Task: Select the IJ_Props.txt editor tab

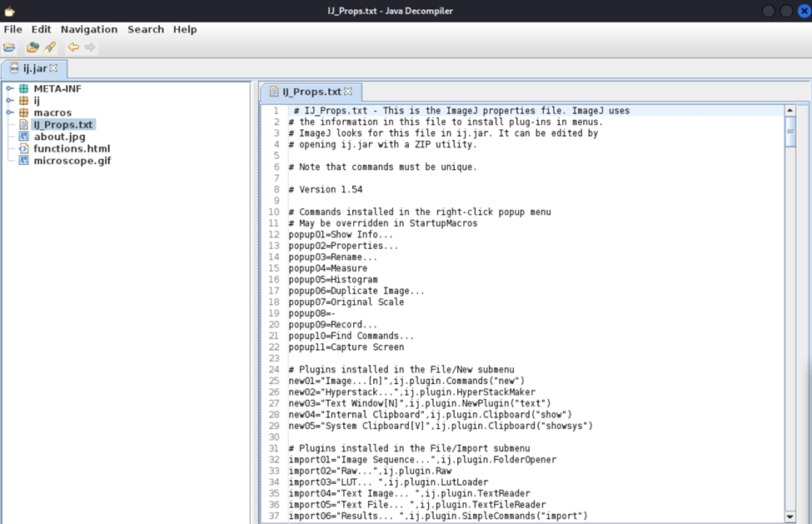Action: (x=310, y=92)
